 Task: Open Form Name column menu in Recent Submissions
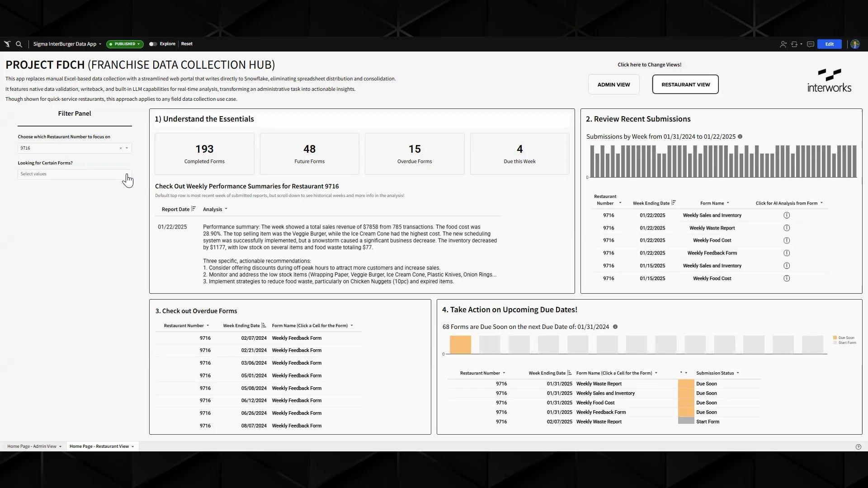click(728, 203)
